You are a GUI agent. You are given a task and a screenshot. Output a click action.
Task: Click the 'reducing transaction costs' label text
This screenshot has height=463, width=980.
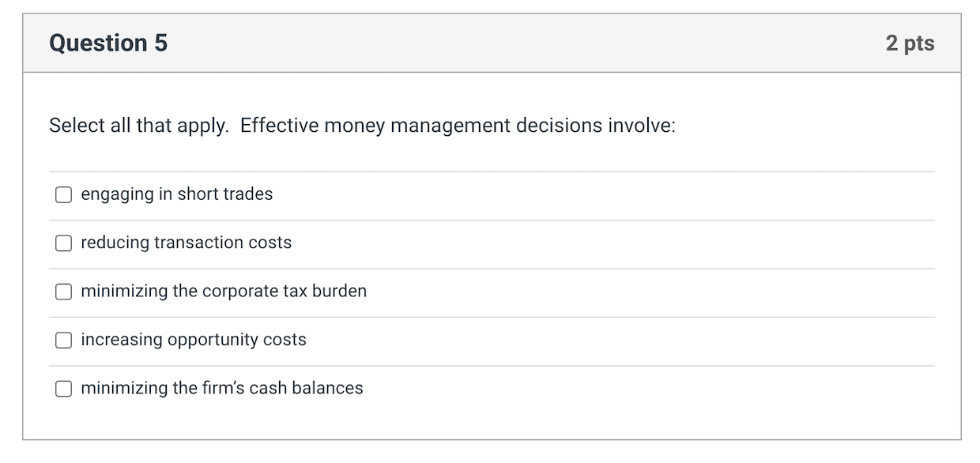click(186, 243)
